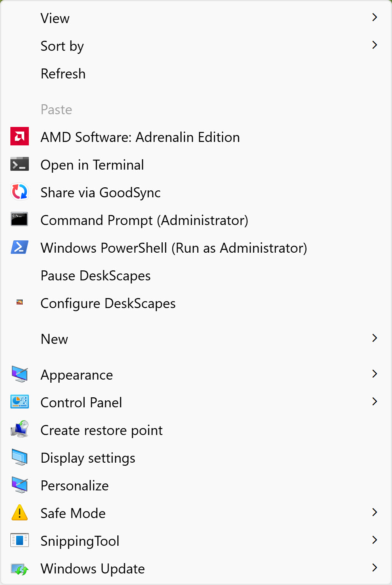392x585 pixels.
Task: Click the yellow Safe Mode warning icon
Action: [x=20, y=513]
